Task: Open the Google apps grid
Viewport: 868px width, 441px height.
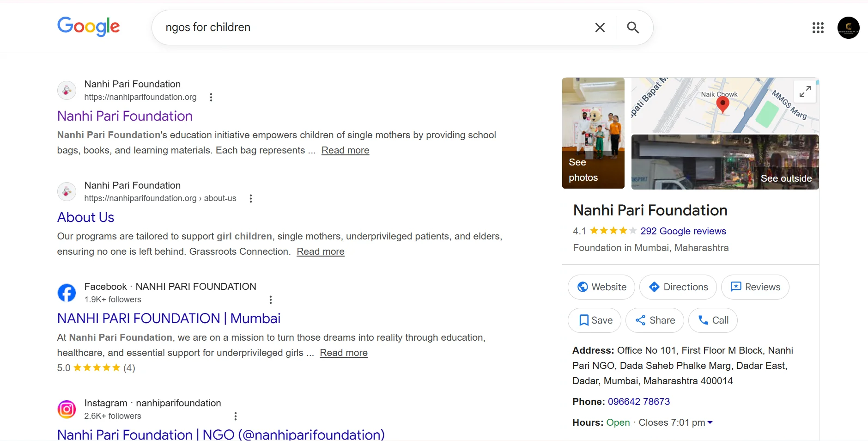Action: pyautogui.click(x=818, y=28)
